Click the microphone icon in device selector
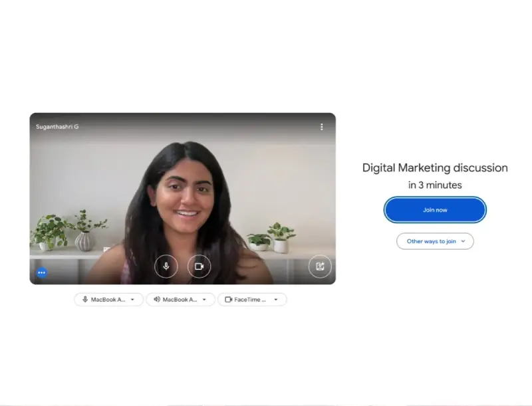Image resolution: width=532 pixels, height=406 pixels. [85, 300]
